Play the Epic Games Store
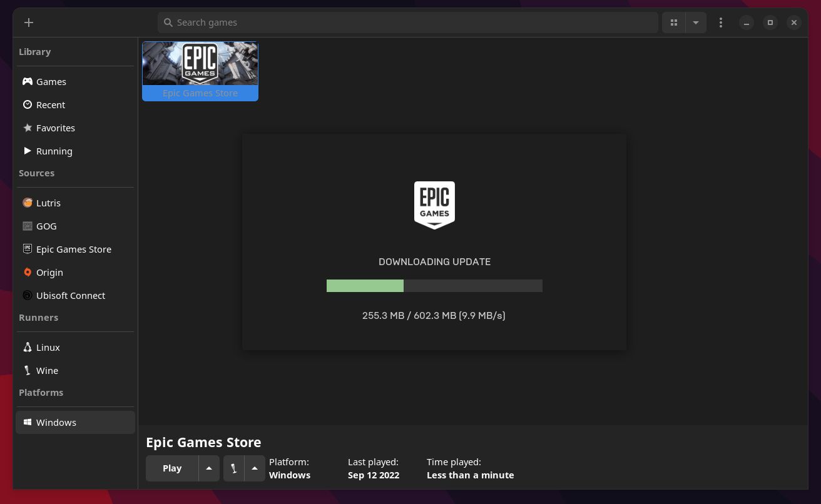 171,468
